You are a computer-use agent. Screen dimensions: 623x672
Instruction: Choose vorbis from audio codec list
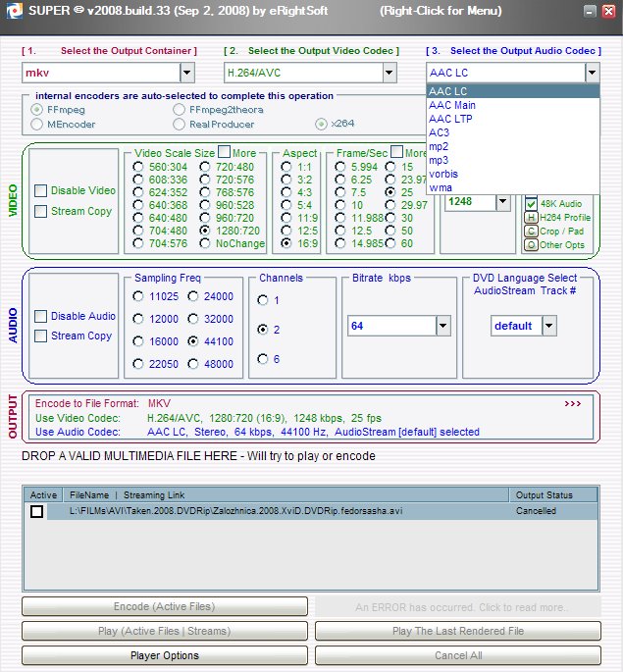coord(513,174)
